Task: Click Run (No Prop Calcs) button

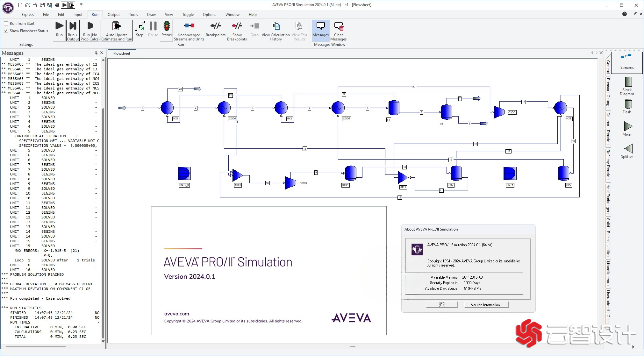Action: coord(90,30)
